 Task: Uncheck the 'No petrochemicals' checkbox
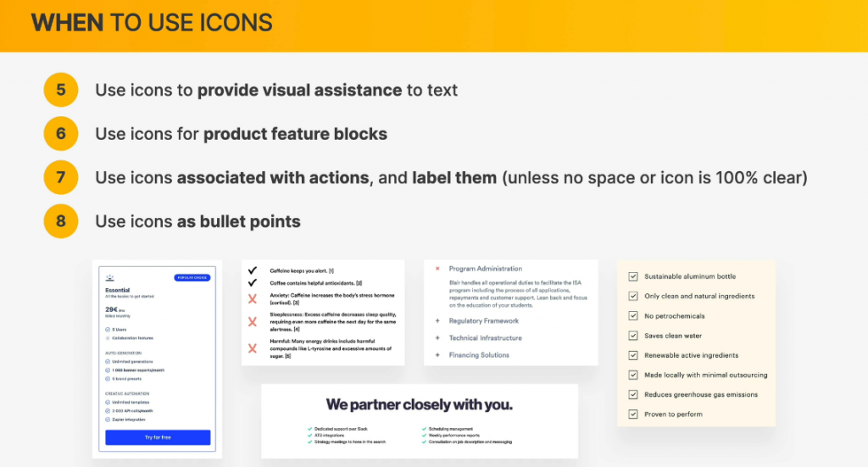632,316
